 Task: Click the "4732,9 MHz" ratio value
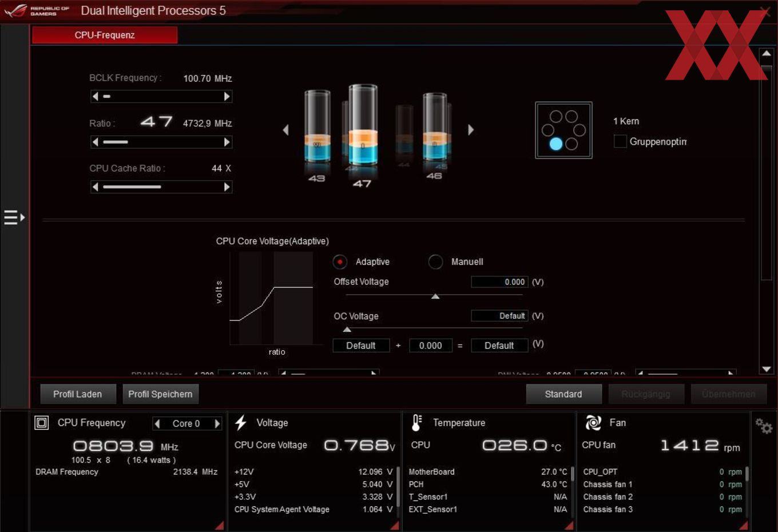click(x=207, y=124)
